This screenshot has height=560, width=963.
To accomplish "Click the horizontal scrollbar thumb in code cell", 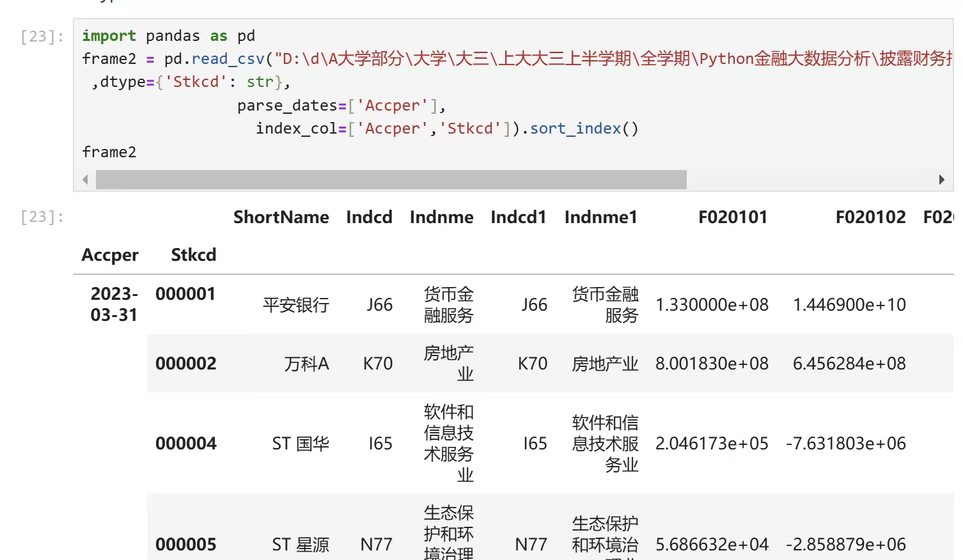I will tap(391, 180).
